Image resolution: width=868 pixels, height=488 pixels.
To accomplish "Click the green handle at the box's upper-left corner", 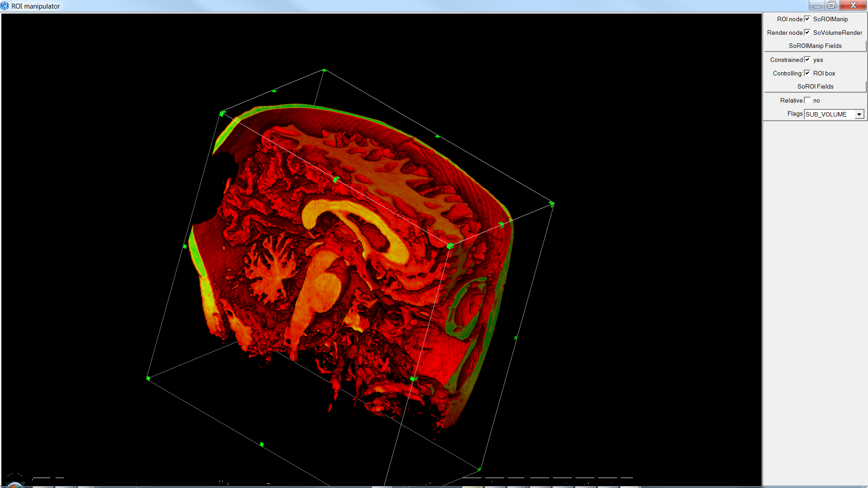I will (x=222, y=114).
